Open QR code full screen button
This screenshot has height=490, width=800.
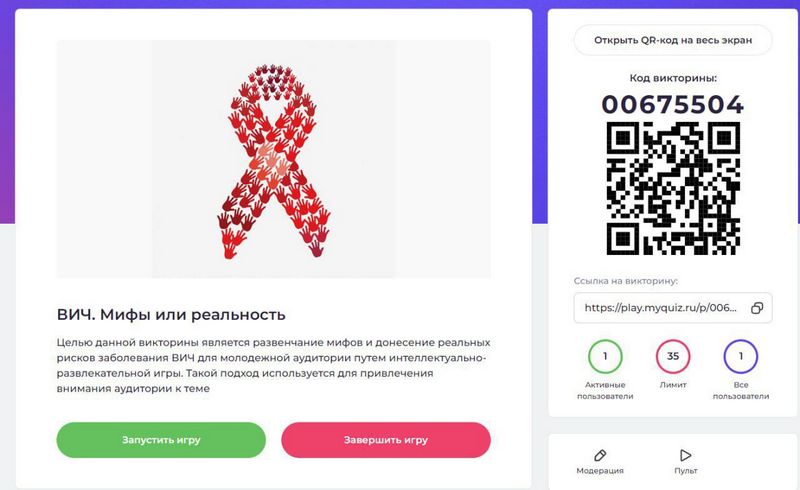pos(673,40)
